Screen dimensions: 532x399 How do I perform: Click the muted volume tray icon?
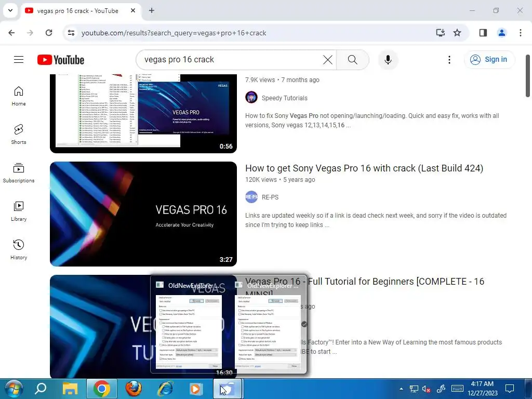coord(426,389)
